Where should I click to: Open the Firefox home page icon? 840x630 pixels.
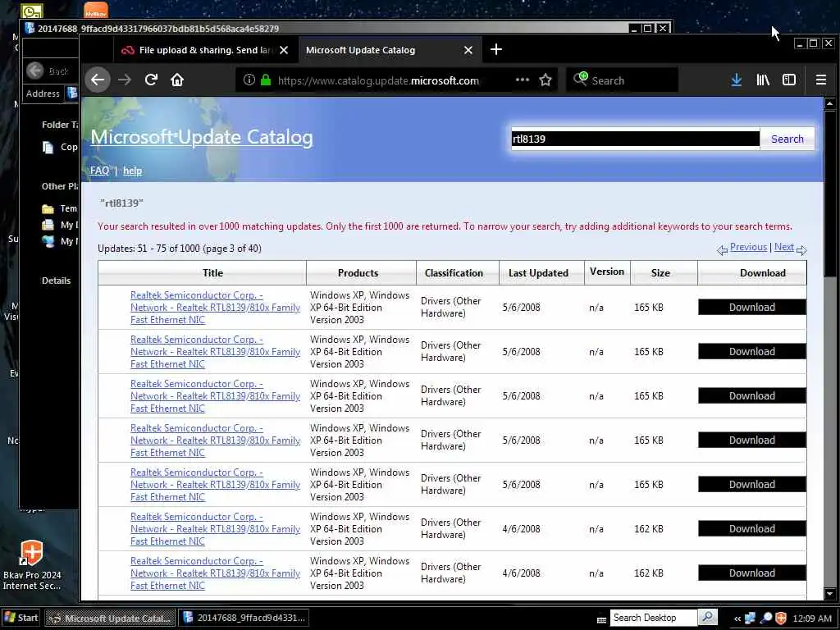click(x=177, y=80)
